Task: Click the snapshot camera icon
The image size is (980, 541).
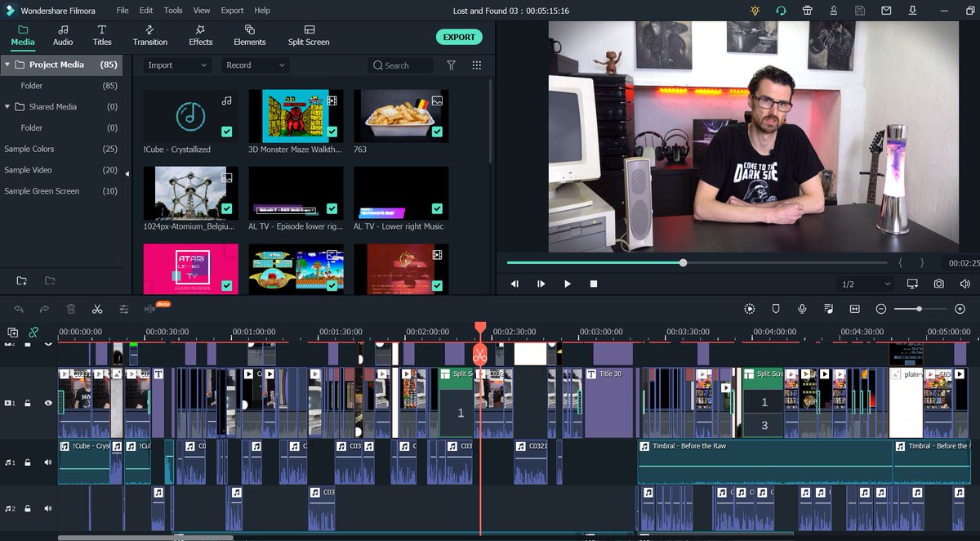Action: [x=939, y=284]
